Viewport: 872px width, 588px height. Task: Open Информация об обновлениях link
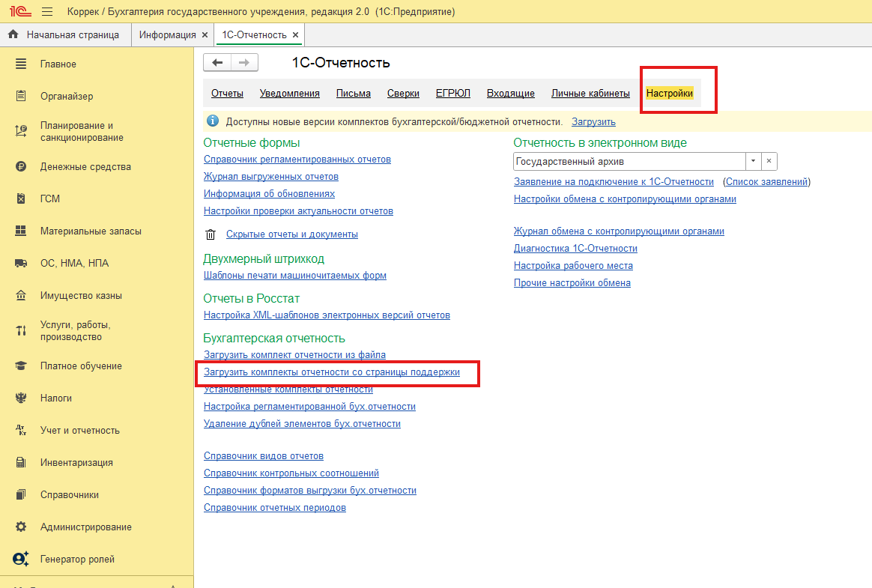pyautogui.click(x=269, y=193)
